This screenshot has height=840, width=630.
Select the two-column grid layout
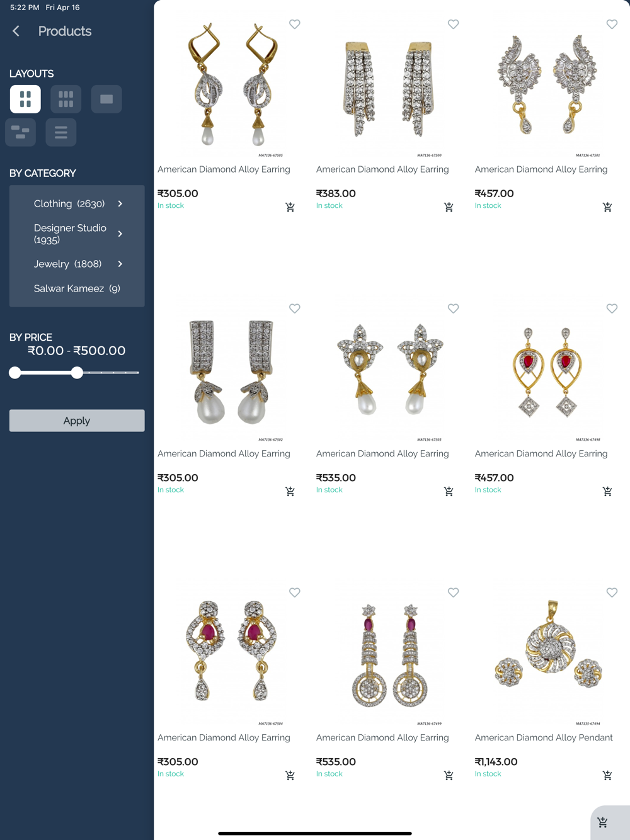tap(25, 99)
